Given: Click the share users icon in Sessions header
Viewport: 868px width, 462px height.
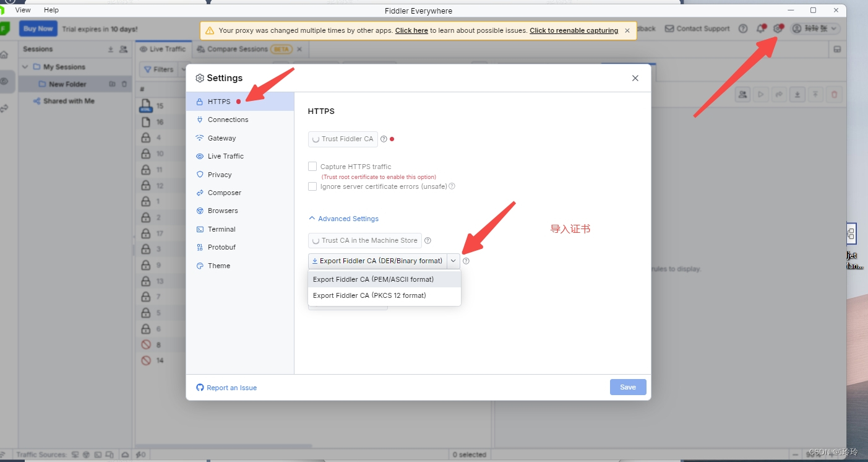Looking at the screenshot, I should tap(123, 49).
